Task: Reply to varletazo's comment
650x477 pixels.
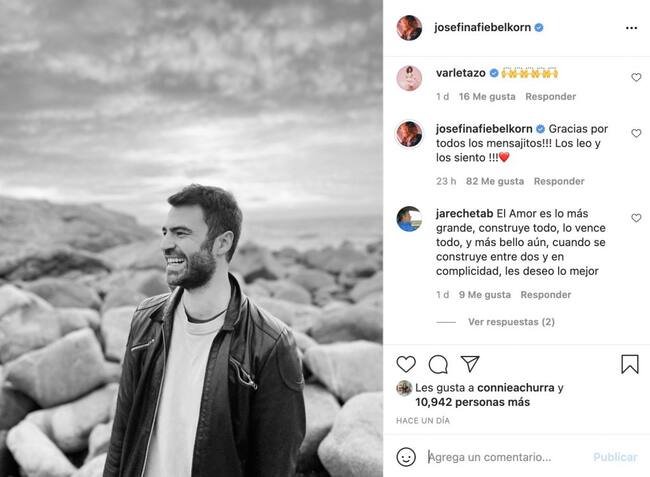Action: 551,97
